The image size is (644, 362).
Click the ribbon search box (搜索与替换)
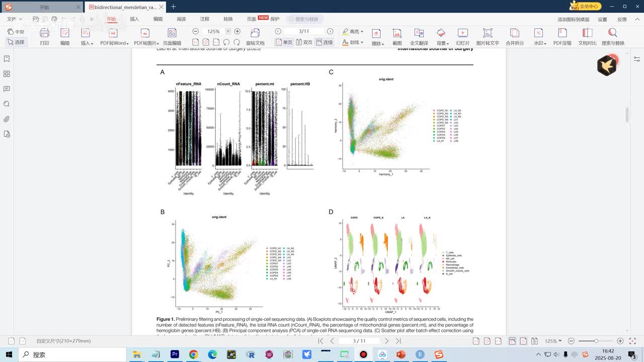[x=305, y=19]
